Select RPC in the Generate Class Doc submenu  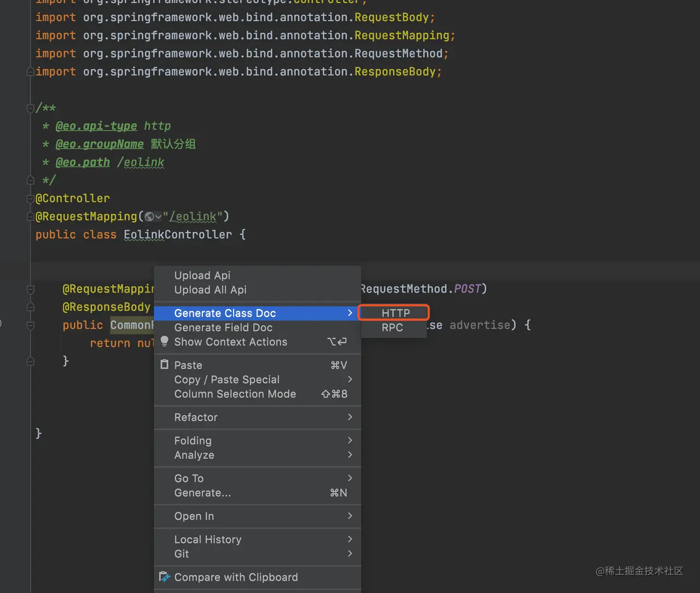click(x=394, y=327)
